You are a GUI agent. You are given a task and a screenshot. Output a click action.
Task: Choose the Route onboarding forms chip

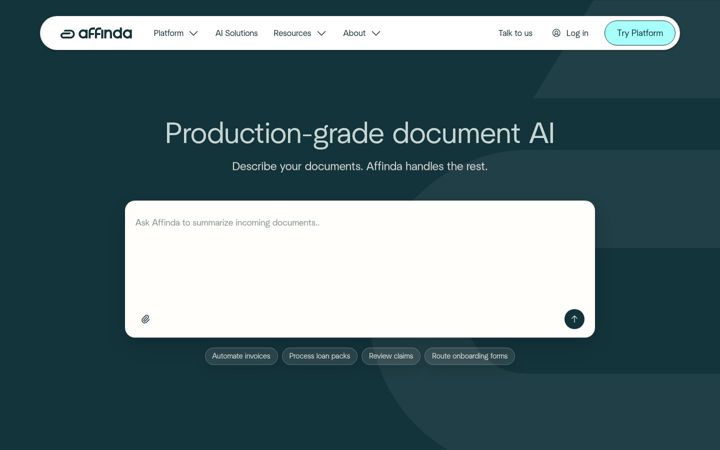point(469,356)
